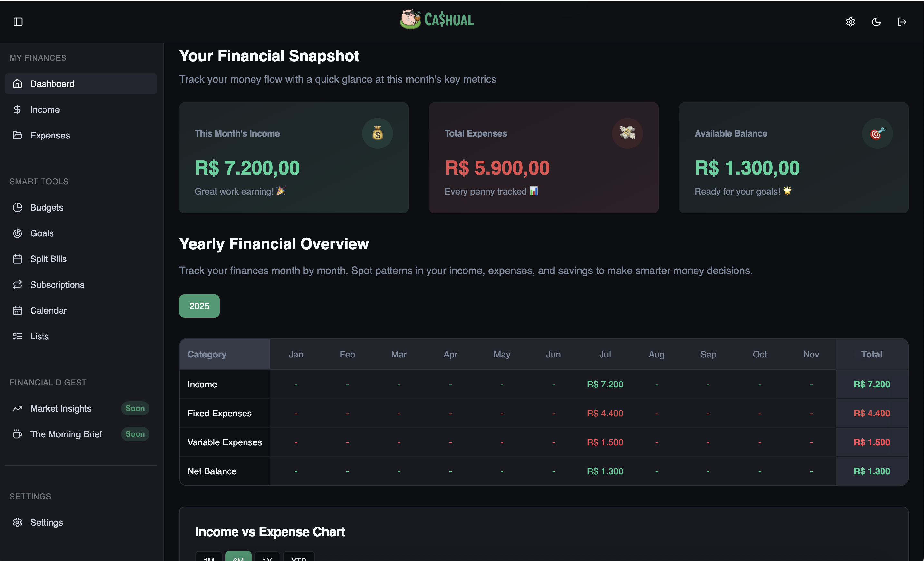Switch chart range to 6M
The width and height of the screenshot is (924, 561).
(x=238, y=556)
